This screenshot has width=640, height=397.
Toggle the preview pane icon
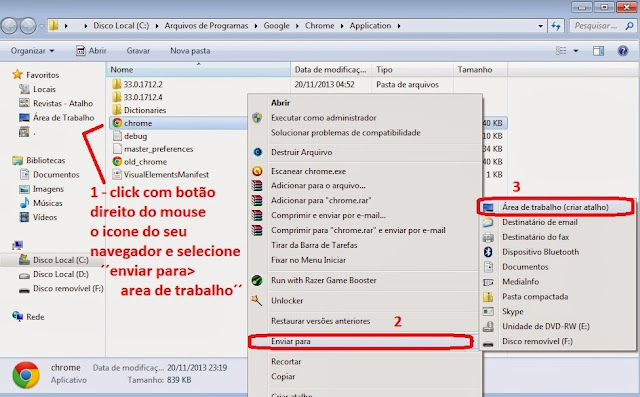pos(598,51)
